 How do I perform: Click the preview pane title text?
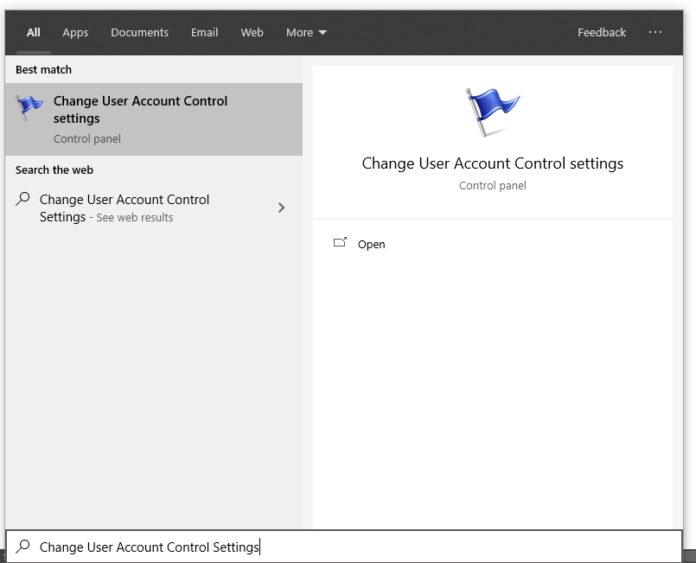[492, 164]
